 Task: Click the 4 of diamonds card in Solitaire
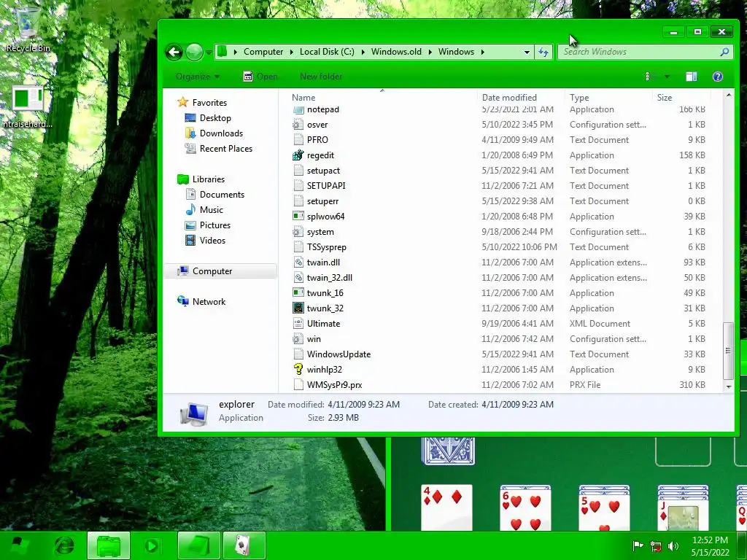pos(446,507)
